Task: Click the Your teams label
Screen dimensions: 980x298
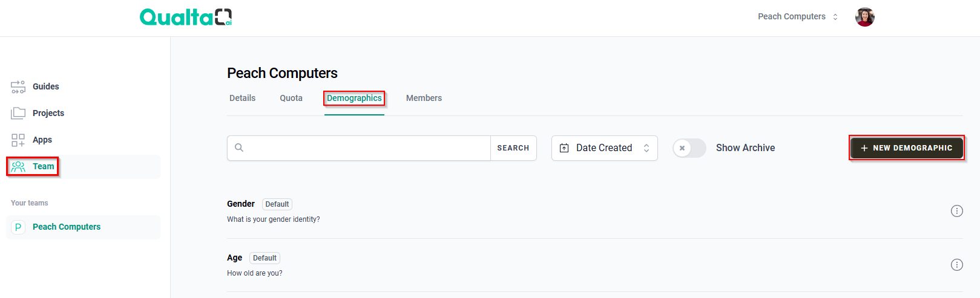Action: 30,203
